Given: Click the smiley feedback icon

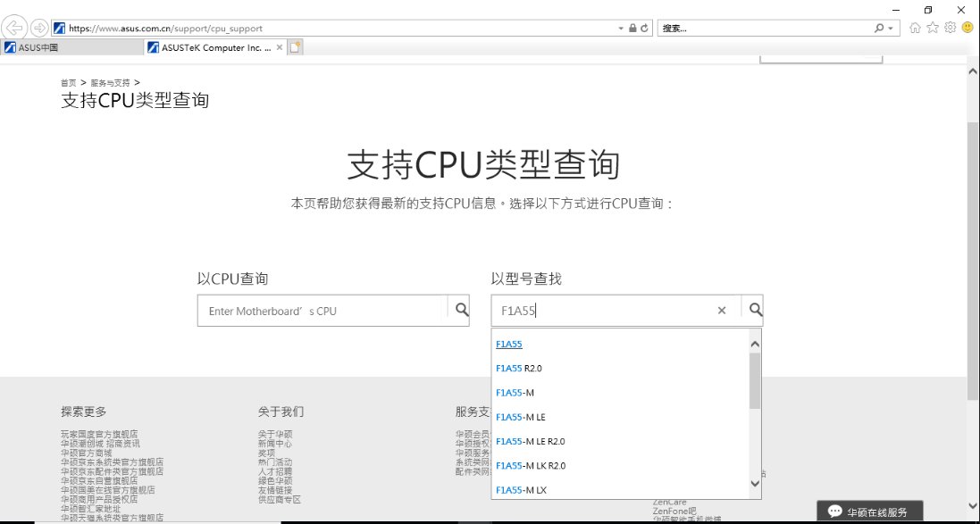Looking at the screenshot, I should click(966, 27).
